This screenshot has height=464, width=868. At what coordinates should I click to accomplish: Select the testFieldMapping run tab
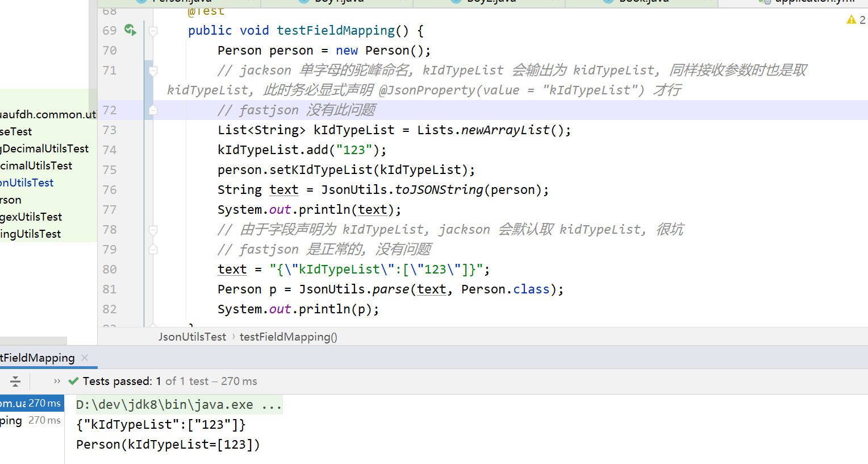tap(37, 358)
